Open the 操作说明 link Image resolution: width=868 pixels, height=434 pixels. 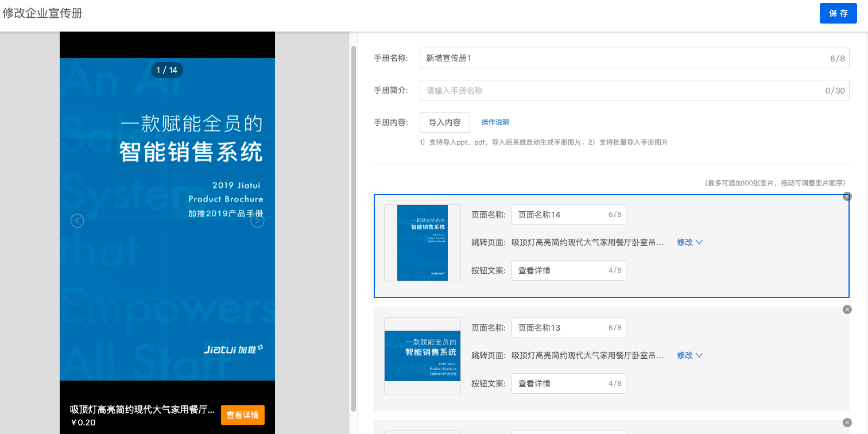495,122
